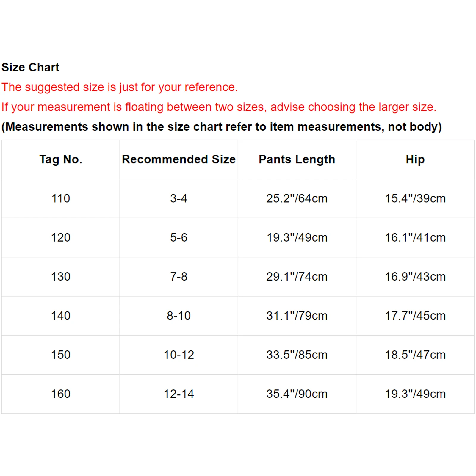The width and height of the screenshot is (476, 476).
Task: Select the "Pants Length" column header
Action: (x=297, y=159)
